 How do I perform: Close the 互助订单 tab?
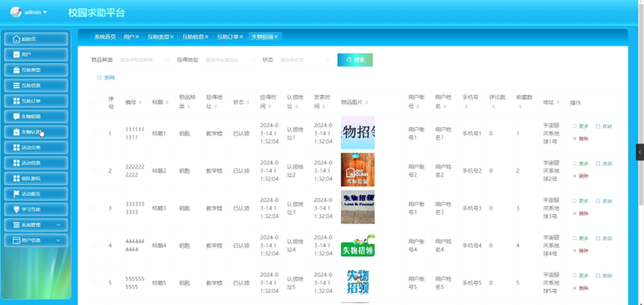click(242, 37)
